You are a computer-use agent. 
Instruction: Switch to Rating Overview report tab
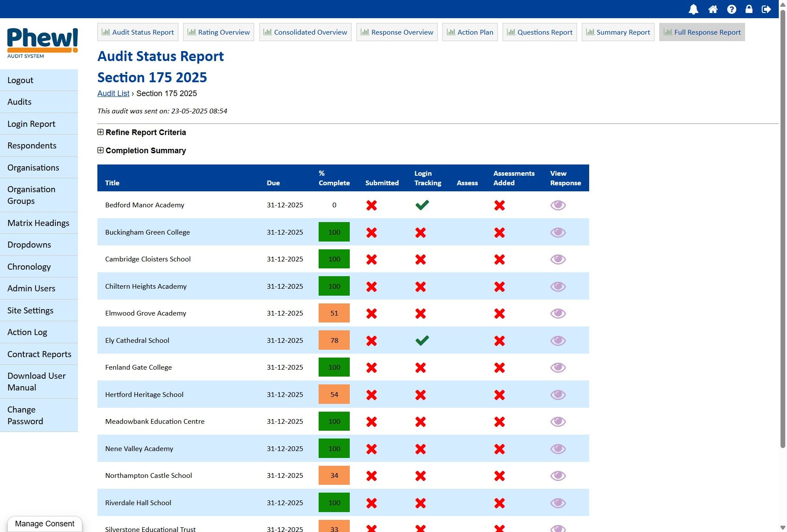[219, 32]
